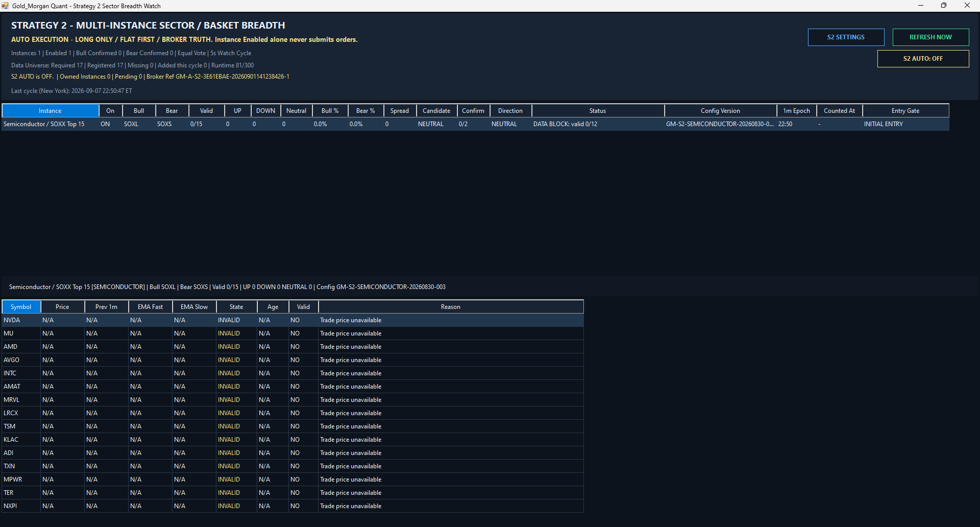Select the MU symbol row

tap(292, 333)
